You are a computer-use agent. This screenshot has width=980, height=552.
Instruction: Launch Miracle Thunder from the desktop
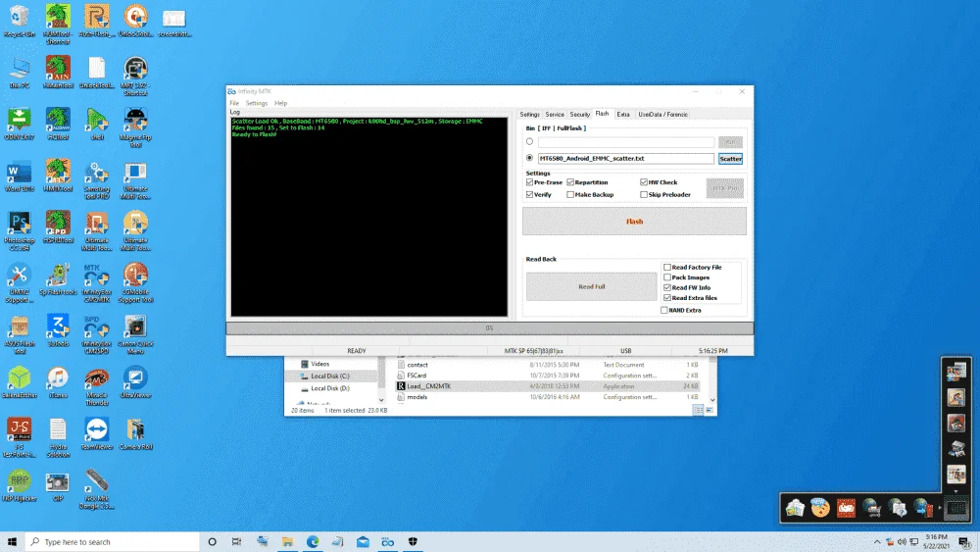coord(97,387)
